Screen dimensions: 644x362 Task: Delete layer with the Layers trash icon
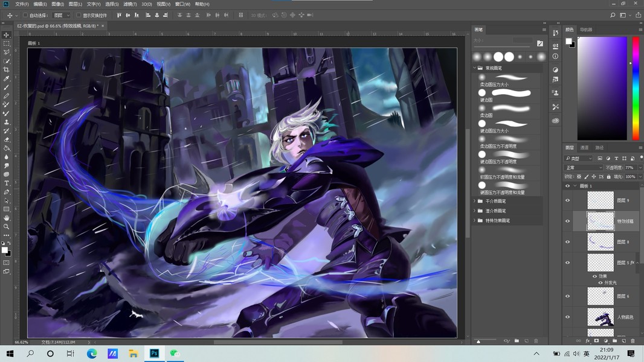[633, 341]
